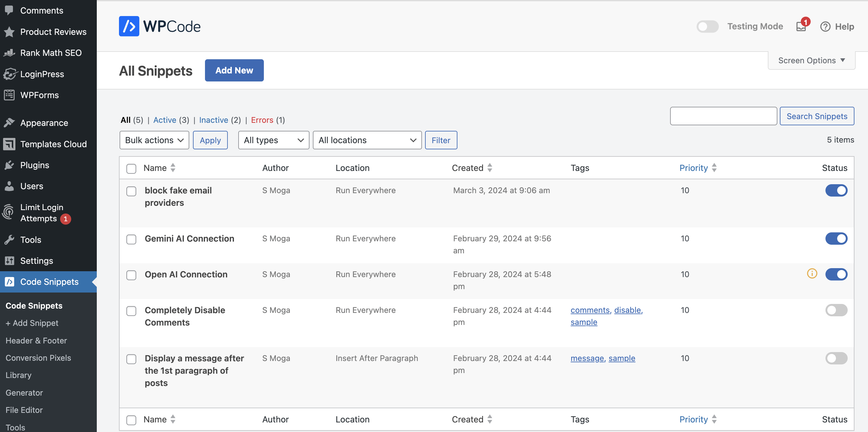This screenshot has width=868, height=432.
Task: Click the Add New button
Action: point(234,70)
